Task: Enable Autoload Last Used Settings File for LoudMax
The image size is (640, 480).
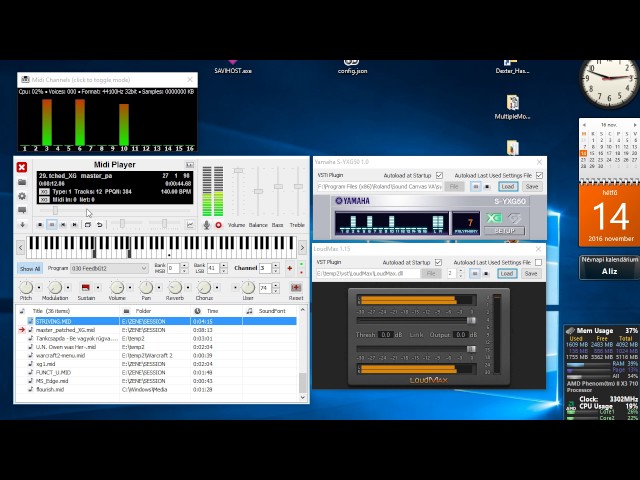Action: [x=539, y=262]
